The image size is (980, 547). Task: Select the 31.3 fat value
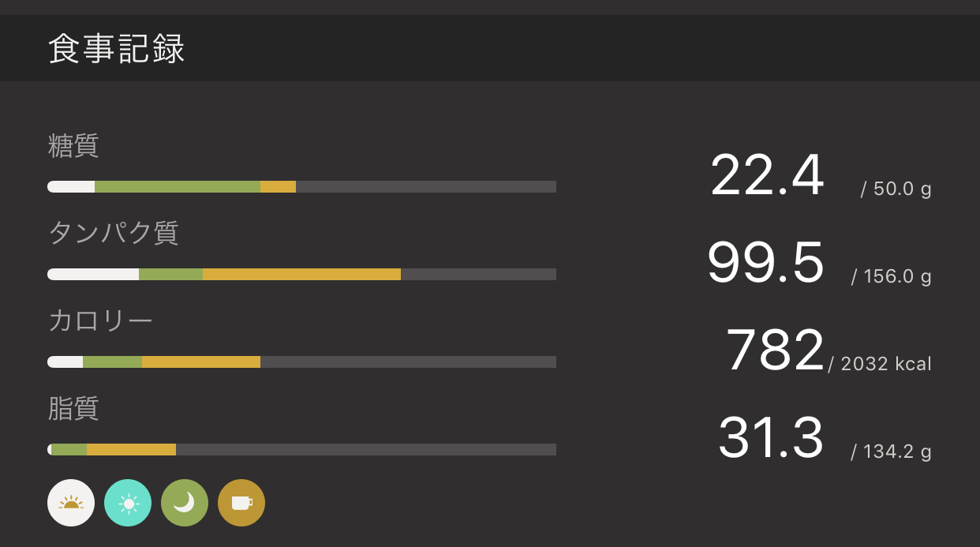pyautogui.click(x=770, y=438)
